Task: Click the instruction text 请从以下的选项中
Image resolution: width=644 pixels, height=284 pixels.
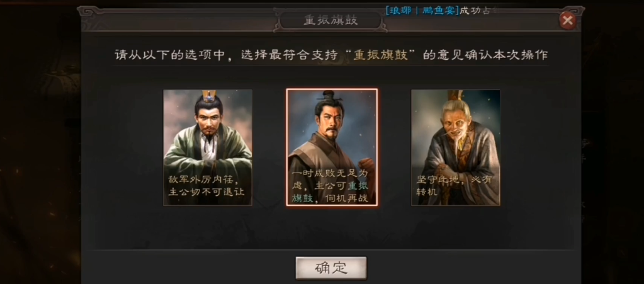Action: (171, 55)
